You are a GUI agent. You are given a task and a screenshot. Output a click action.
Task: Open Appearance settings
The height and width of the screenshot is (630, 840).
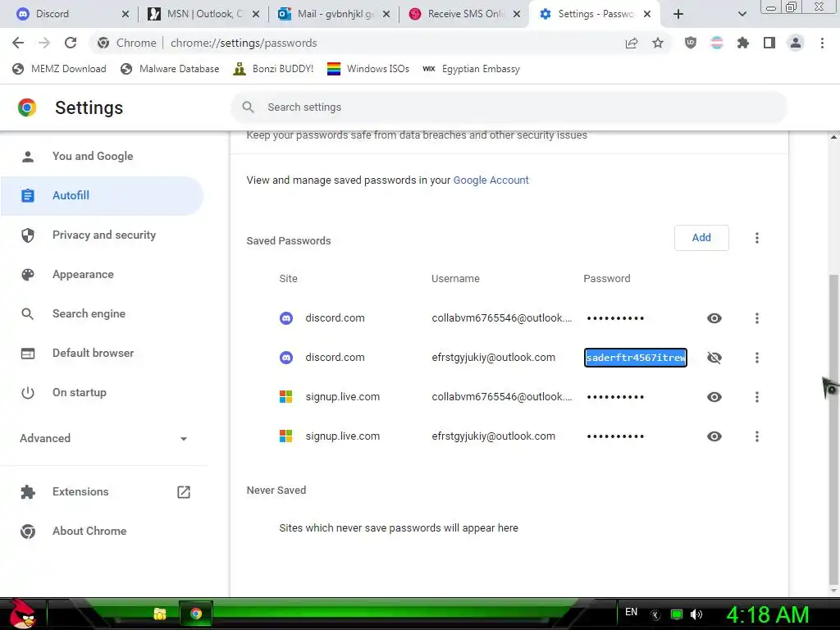point(102,274)
